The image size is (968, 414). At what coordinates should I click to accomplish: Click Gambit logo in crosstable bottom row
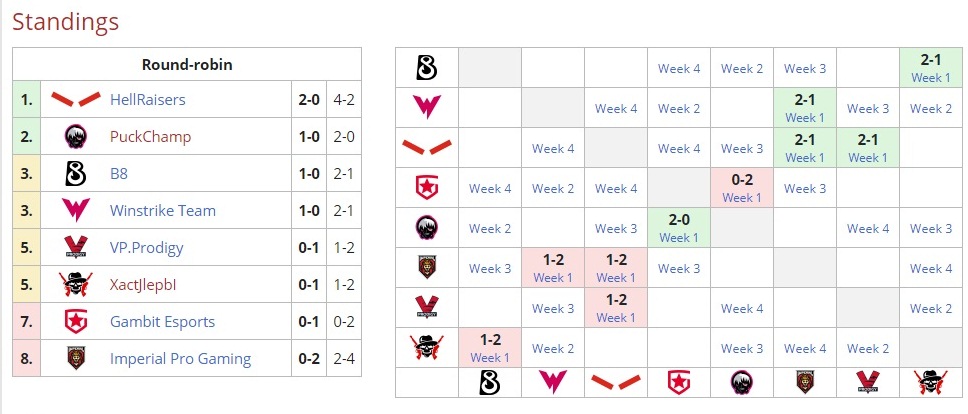click(679, 382)
